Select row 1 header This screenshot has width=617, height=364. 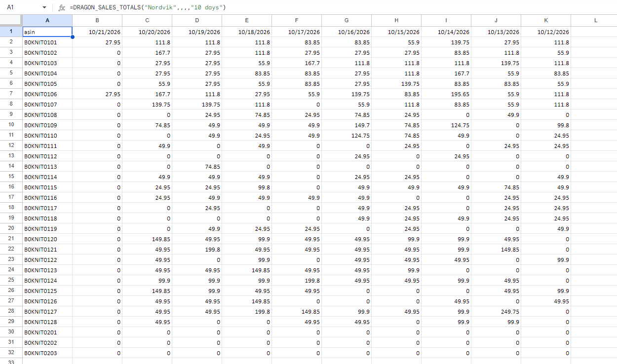point(11,32)
